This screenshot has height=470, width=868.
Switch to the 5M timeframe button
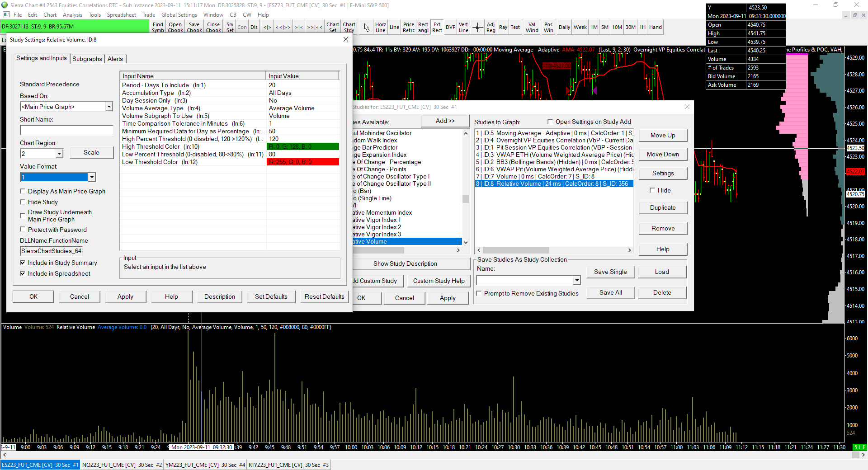coord(604,28)
